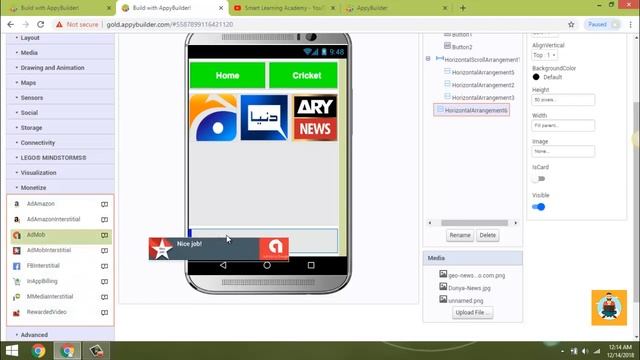Open AlignVertical dropdown
Viewport: 640px width, 360px height.
point(544,55)
